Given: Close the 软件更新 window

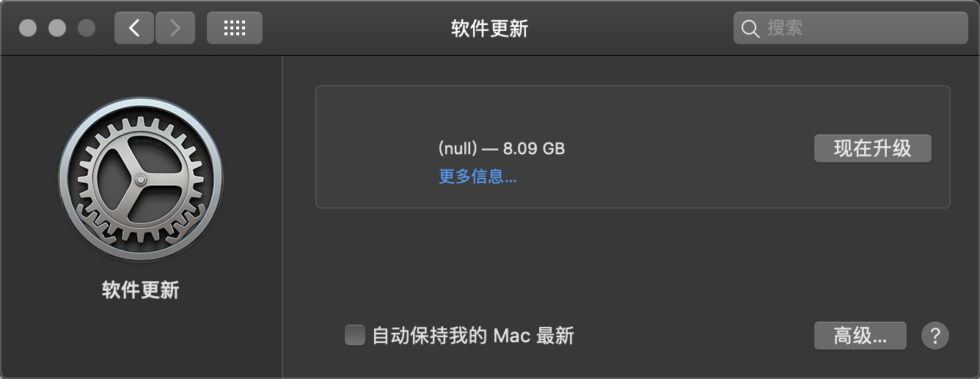Looking at the screenshot, I should (x=28, y=29).
